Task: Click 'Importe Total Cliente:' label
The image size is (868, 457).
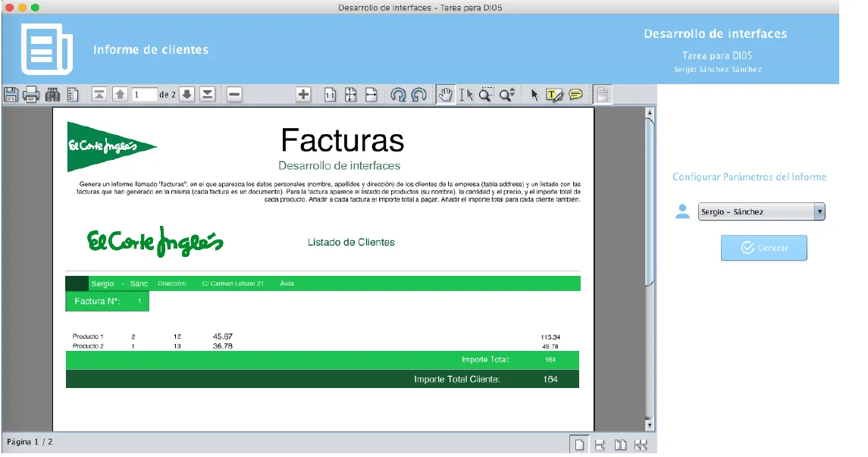Action: point(457,380)
